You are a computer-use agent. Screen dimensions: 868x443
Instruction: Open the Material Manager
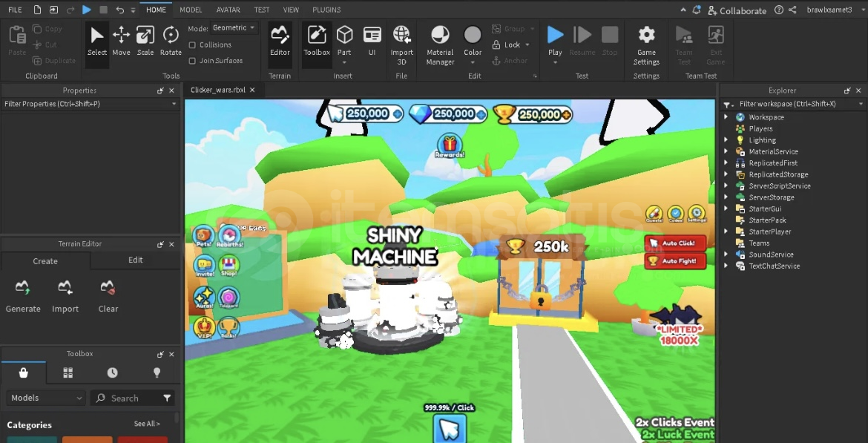[x=440, y=45]
